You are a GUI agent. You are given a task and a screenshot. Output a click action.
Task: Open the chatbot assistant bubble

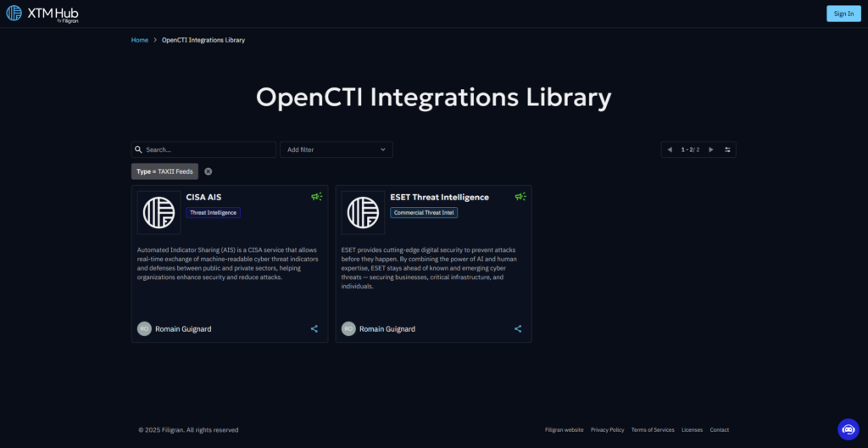848,429
